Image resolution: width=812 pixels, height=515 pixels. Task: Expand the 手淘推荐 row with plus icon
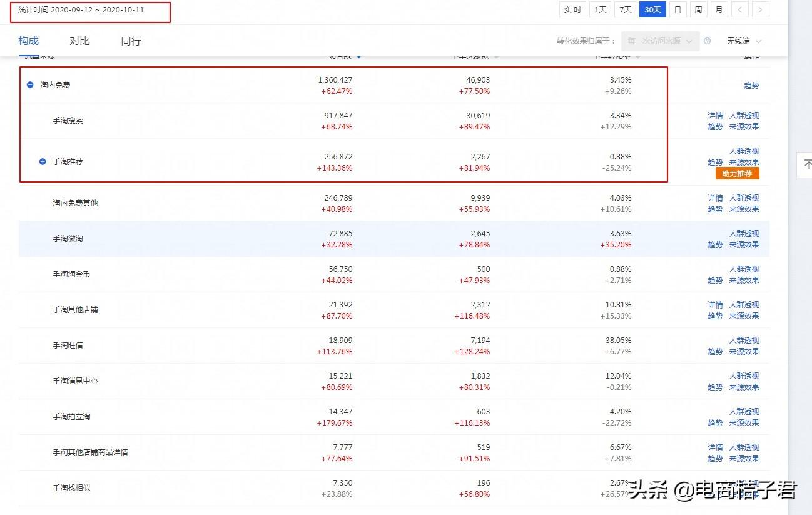(43, 162)
